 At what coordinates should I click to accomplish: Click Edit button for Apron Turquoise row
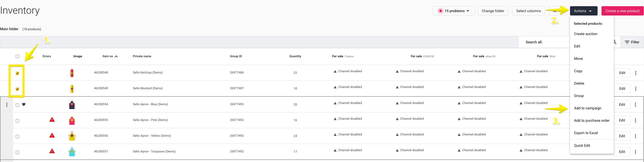622,152
